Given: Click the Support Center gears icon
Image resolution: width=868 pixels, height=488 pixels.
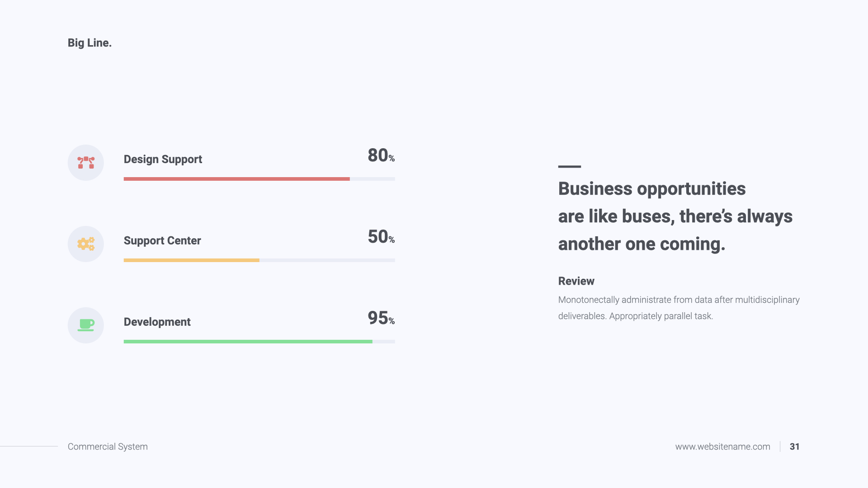Looking at the screenshot, I should 86,244.
